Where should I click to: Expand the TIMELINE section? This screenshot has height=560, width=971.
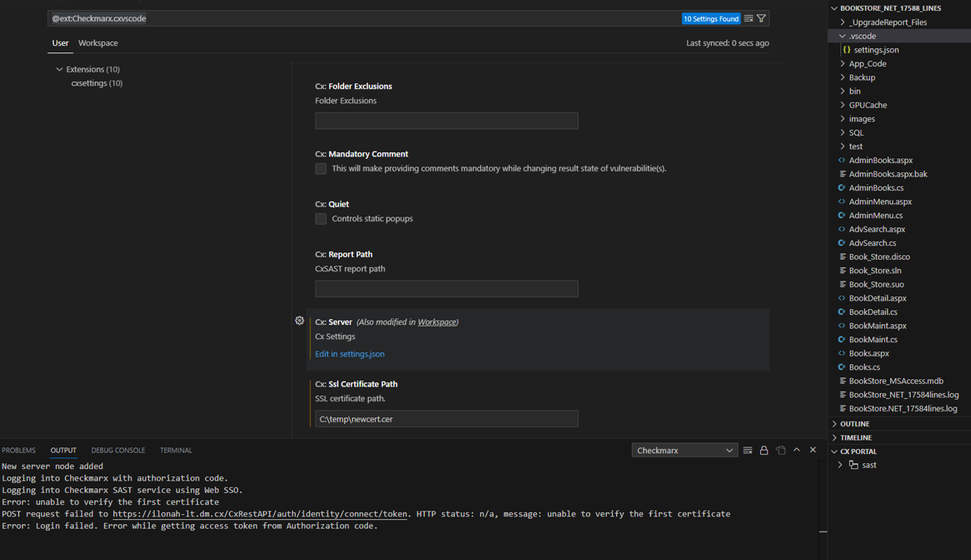tap(835, 437)
